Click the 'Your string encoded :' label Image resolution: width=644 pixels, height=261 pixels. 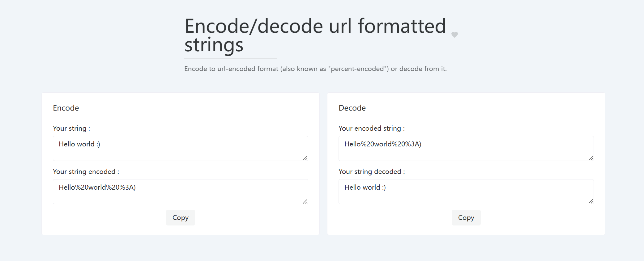coord(86,171)
